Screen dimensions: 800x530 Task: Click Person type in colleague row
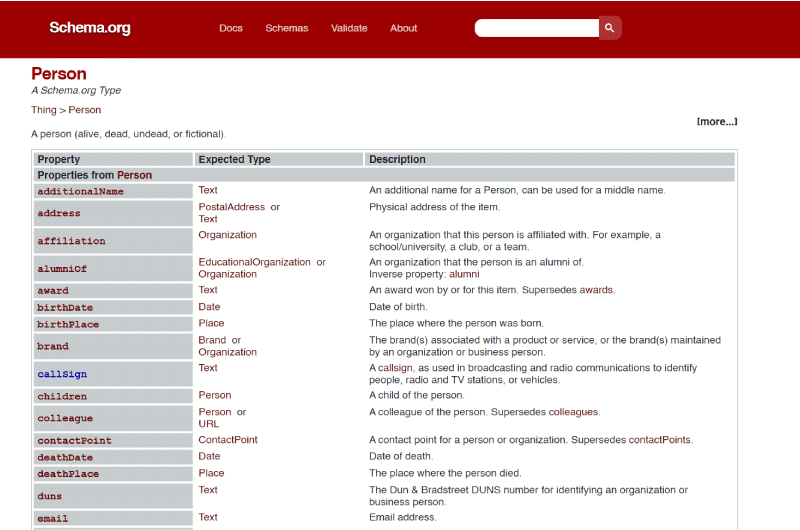[x=215, y=412]
